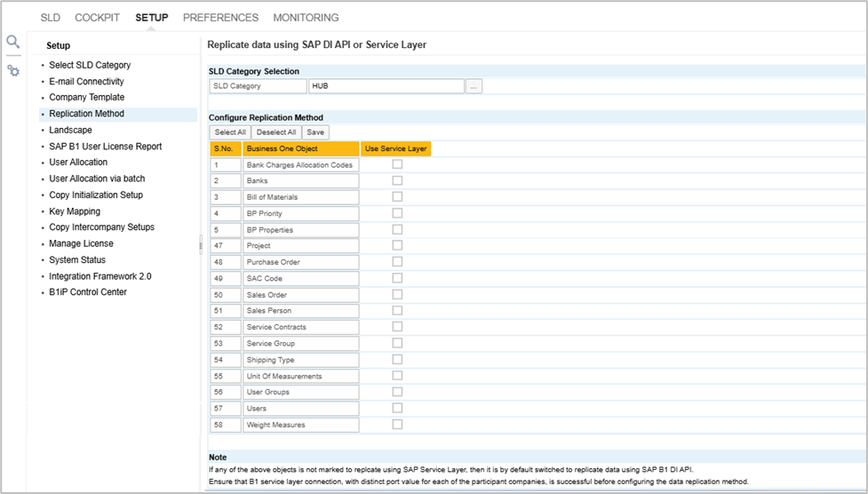Switch to the COCKPIT tab

point(97,18)
